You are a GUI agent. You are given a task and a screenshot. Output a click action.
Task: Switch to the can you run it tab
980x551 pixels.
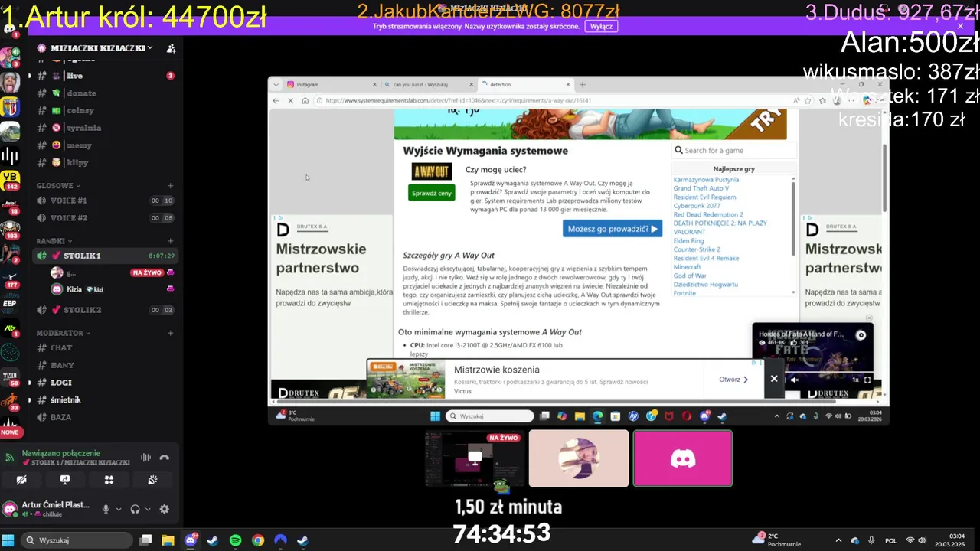coord(429,85)
